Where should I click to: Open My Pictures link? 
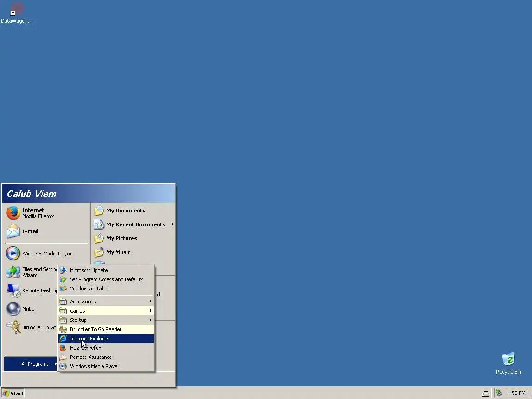coord(121,238)
